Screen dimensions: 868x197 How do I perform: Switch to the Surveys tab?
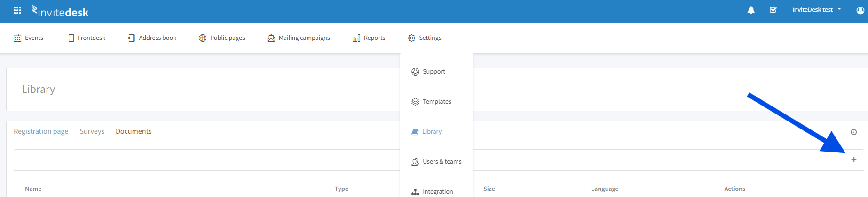pos(92,131)
